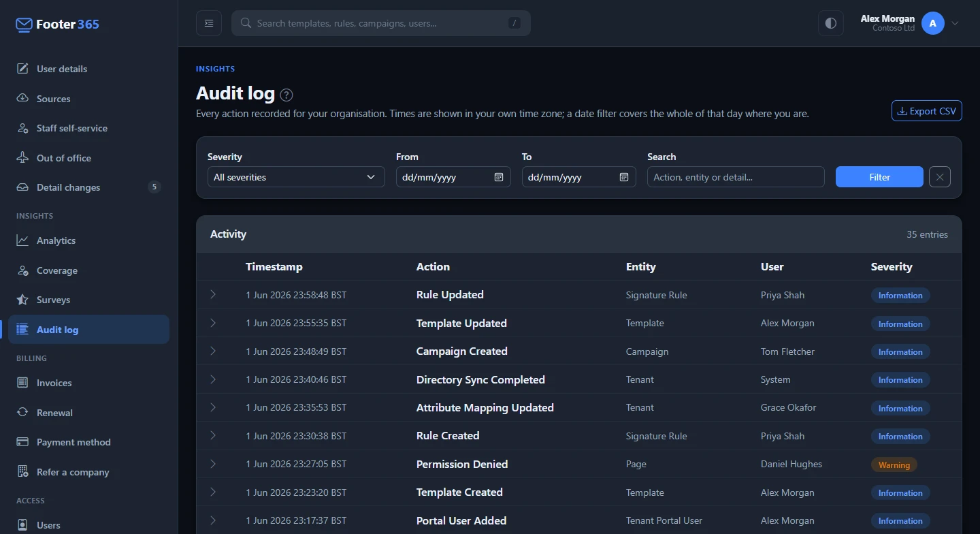Click the Out of office airplane icon
Viewport: 980px width, 534px height.
tap(22, 158)
